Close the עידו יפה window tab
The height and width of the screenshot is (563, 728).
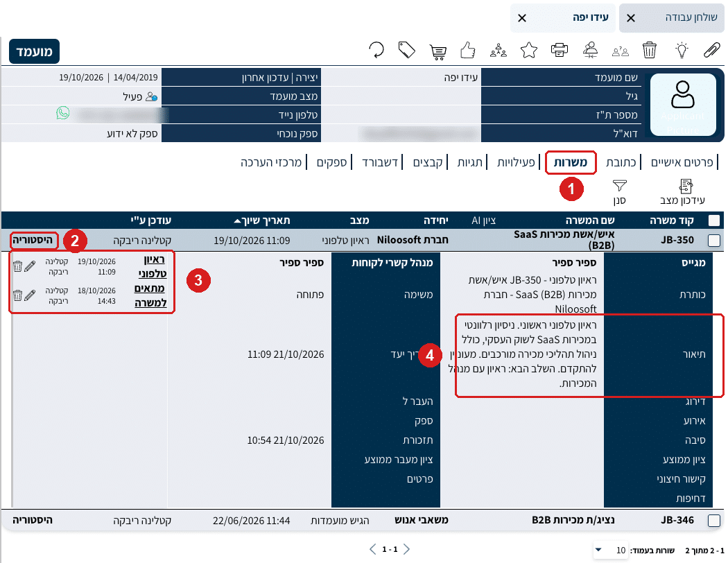pyautogui.click(x=522, y=18)
